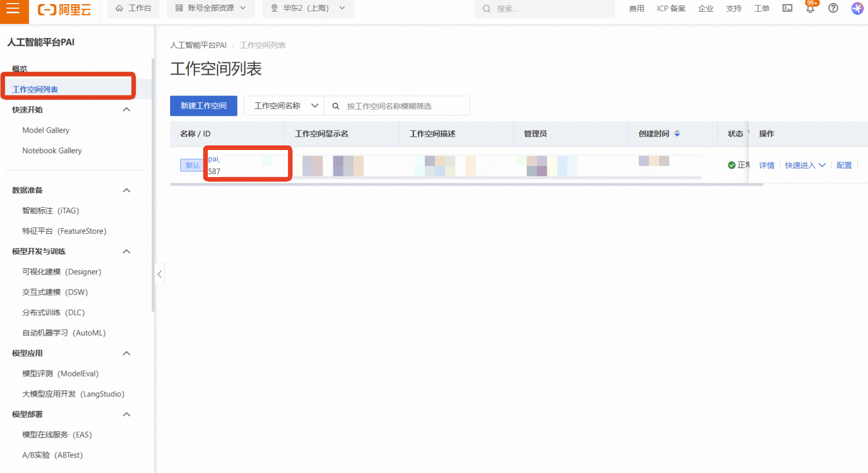The width and height of the screenshot is (868, 473).
Task: Click the 默认 tag on workspace row
Action: 193,165
